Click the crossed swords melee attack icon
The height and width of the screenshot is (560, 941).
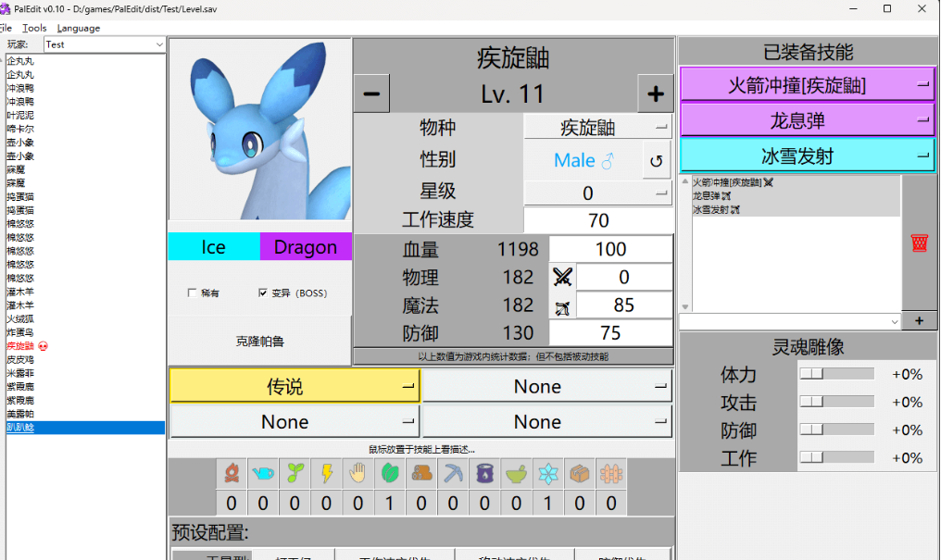562,277
